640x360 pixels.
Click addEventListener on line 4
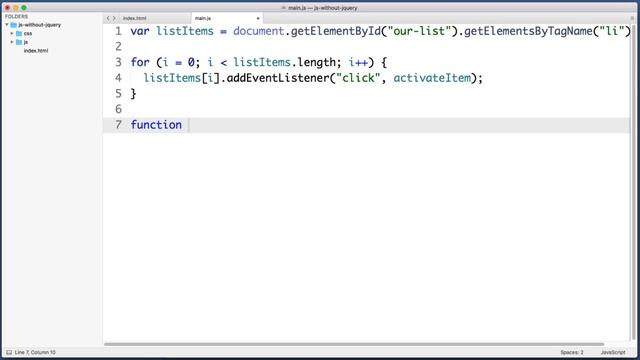click(278, 78)
